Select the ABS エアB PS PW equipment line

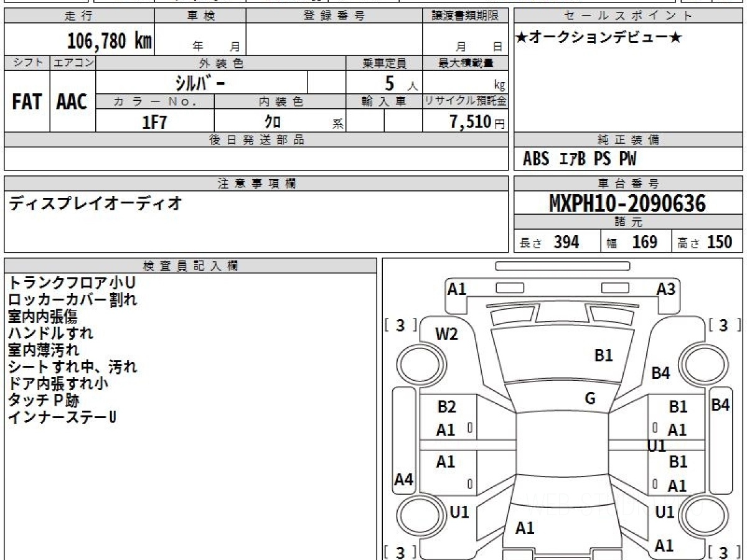[x=580, y=159]
